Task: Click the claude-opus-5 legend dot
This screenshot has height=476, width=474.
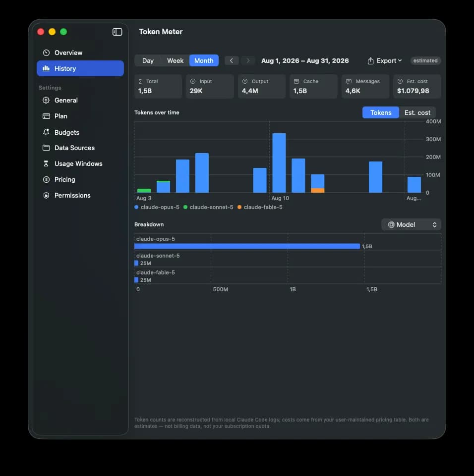Action: tap(136, 207)
